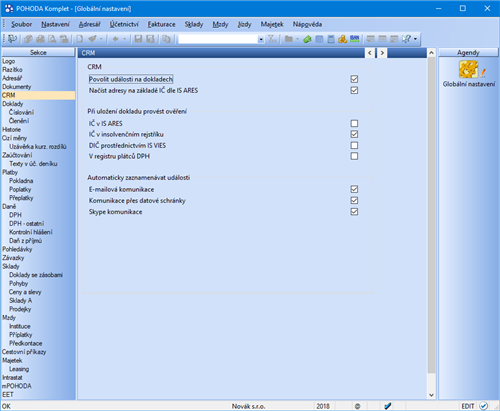Open the Nápověda menu
The height and width of the screenshot is (411, 500).
tap(307, 24)
